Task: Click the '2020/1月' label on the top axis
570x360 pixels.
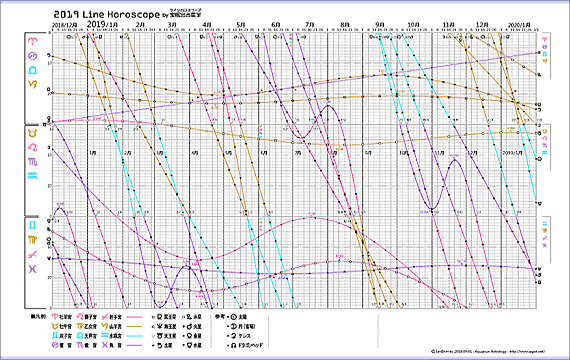Action: click(519, 24)
